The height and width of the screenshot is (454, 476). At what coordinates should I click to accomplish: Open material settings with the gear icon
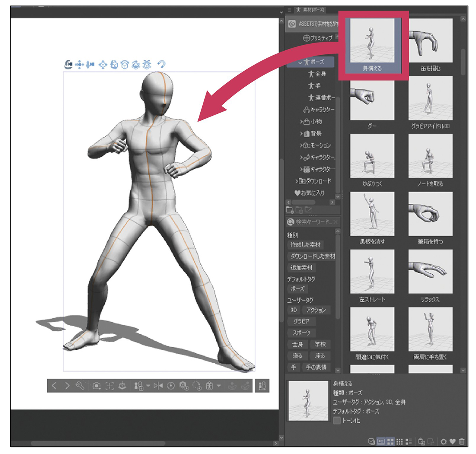[x=443, y=441]
